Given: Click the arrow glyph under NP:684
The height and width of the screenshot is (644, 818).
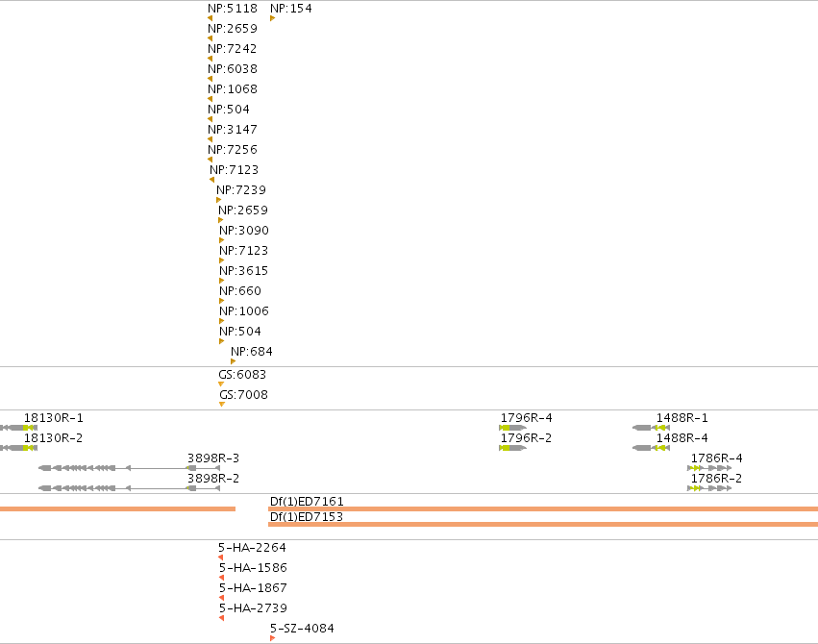Looking at the screenshot, I should 234,361.
